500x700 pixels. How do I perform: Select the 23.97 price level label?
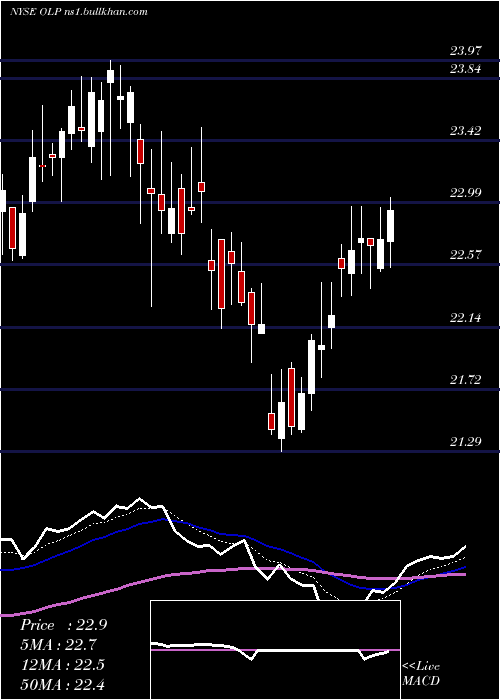pyautogui.click(x=466, y=51)
